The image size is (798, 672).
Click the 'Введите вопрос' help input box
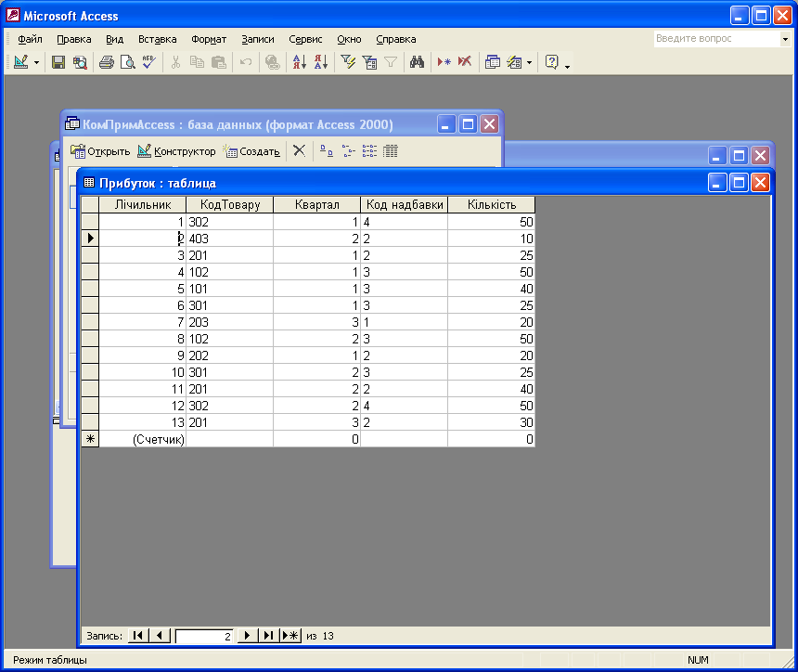(716, 39)
